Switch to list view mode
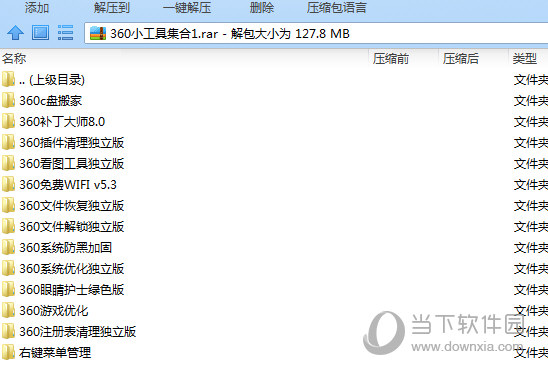Screen dimensions: 548x376 (65, 33)
